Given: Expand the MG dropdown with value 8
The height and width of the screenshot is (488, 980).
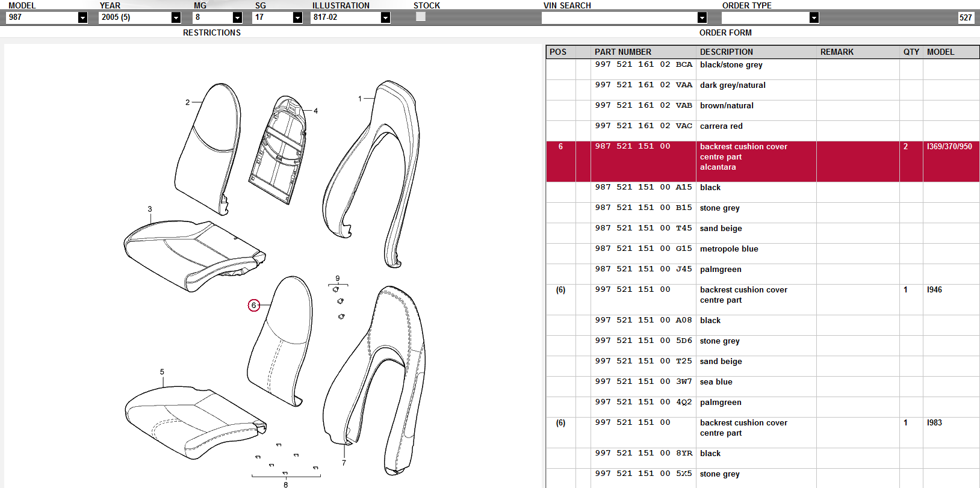Looking at the screenshot, I should coord(237,17).
